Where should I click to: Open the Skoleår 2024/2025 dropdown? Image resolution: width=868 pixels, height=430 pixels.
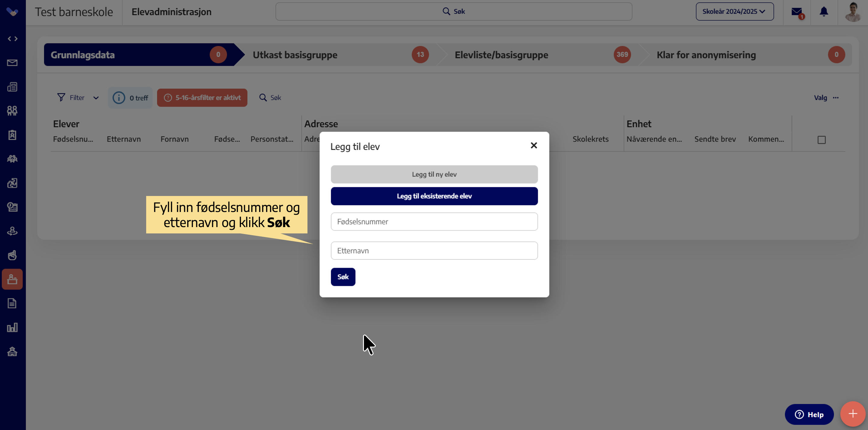(x=735, y=11)
